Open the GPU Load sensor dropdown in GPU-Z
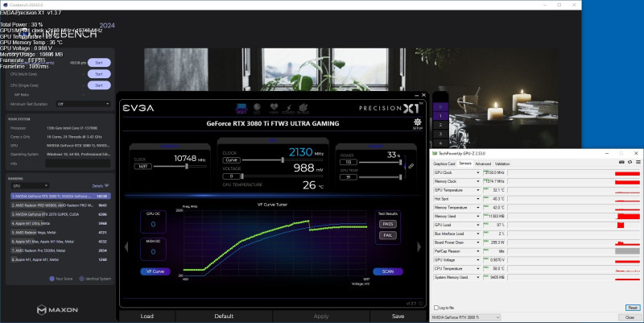 477,225
